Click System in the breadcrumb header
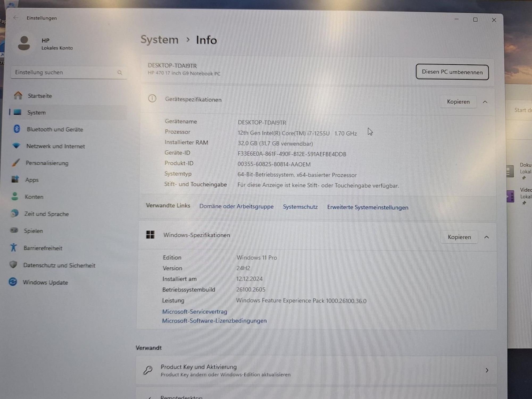 160,40
